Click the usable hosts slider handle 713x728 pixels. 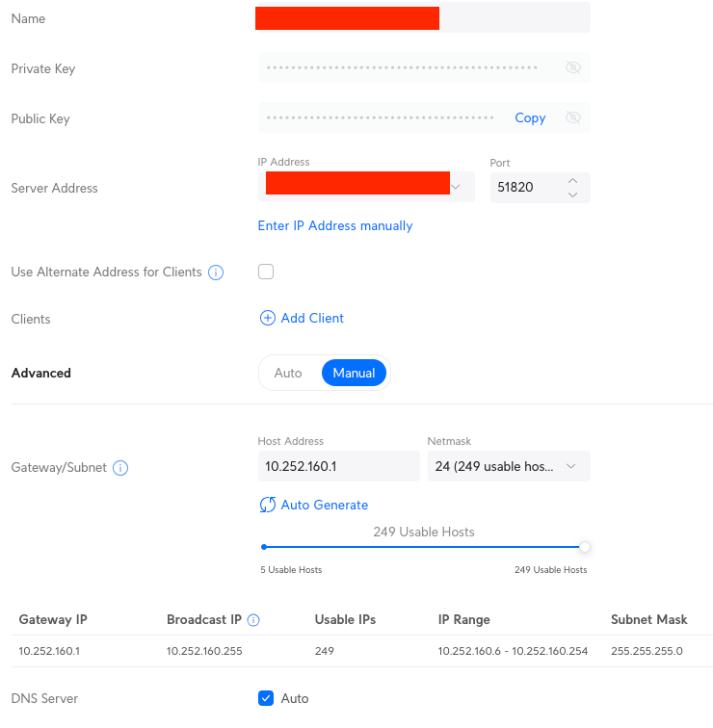pyautogui.click(x=584, y=547)
